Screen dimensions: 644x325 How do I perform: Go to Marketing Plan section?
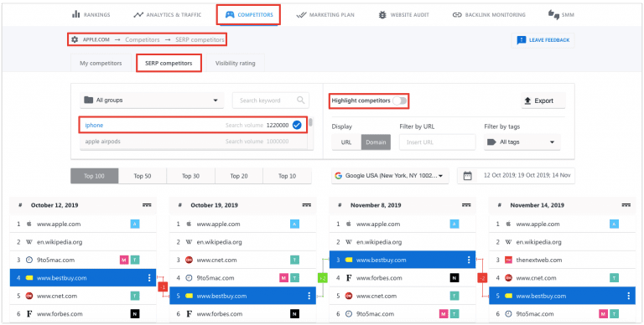pyautogui.click(x=325, y=15)
